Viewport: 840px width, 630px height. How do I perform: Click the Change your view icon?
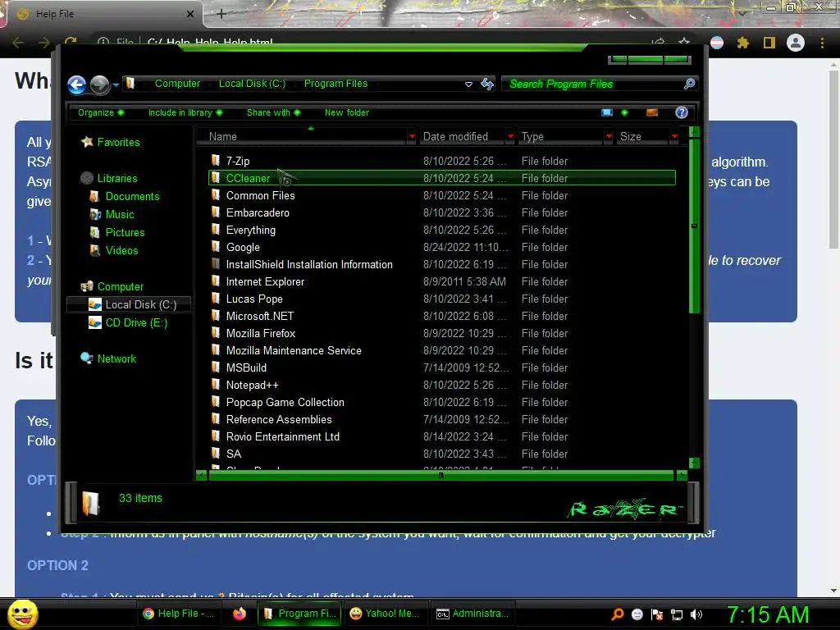[607, 112]
